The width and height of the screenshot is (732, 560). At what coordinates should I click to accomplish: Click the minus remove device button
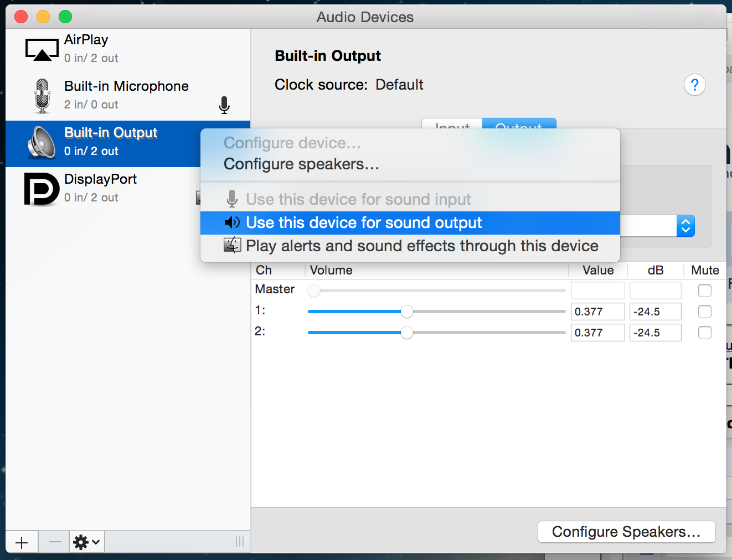click(x=55, y=542)
